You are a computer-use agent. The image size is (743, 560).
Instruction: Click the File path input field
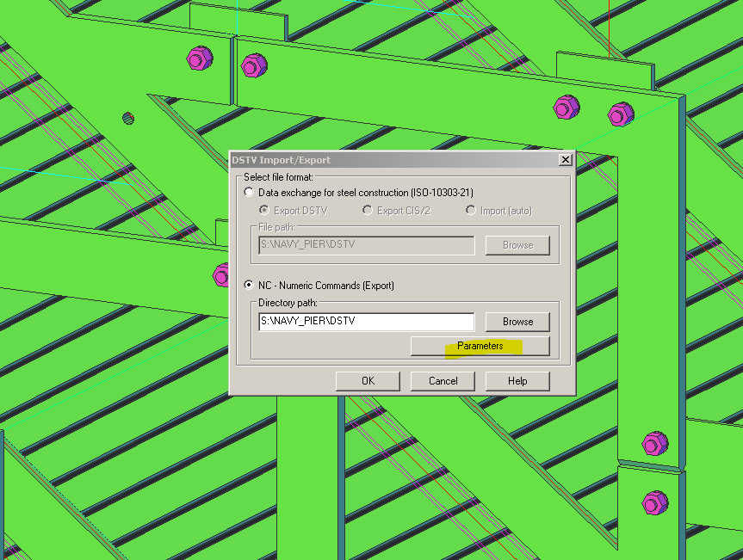(x=366, y=245)
